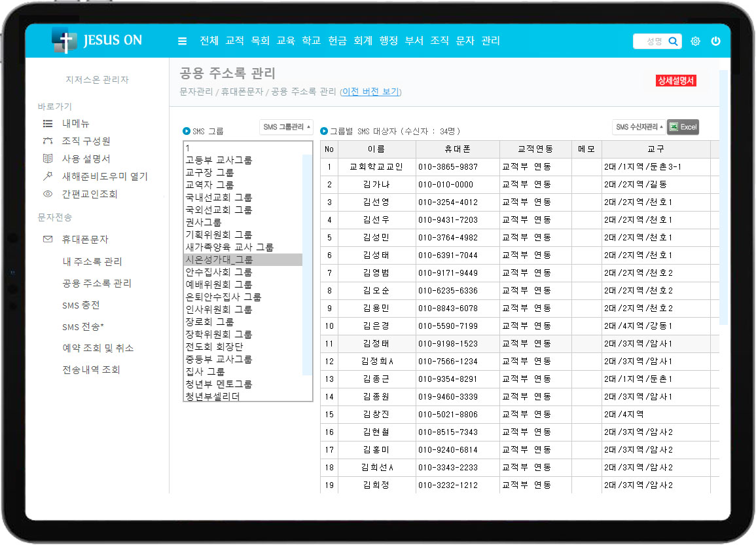Click the red 상세설명서 button
756x545 pixels.
tap(675, 81)
